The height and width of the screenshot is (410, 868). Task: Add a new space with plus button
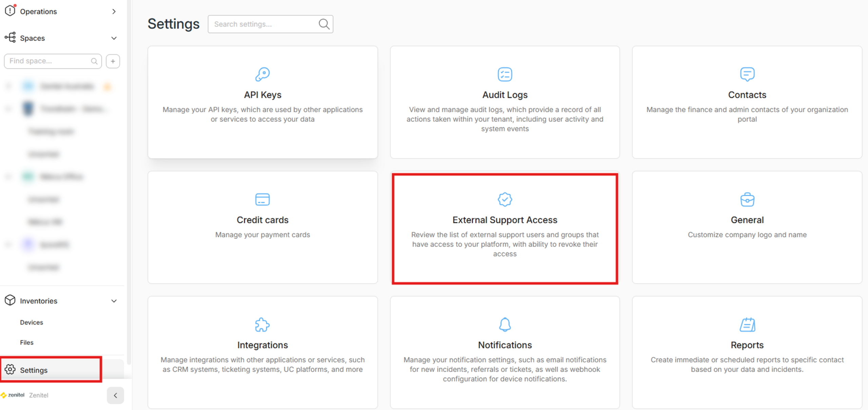pos(113,61)
